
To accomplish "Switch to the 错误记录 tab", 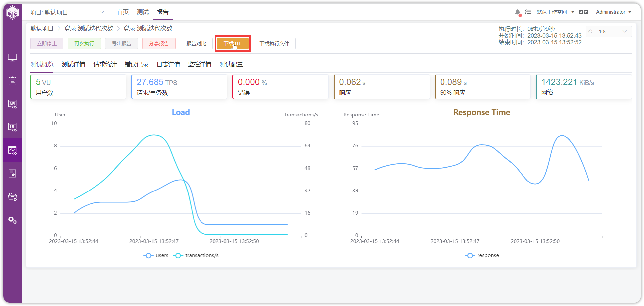I will click(136, 64).
